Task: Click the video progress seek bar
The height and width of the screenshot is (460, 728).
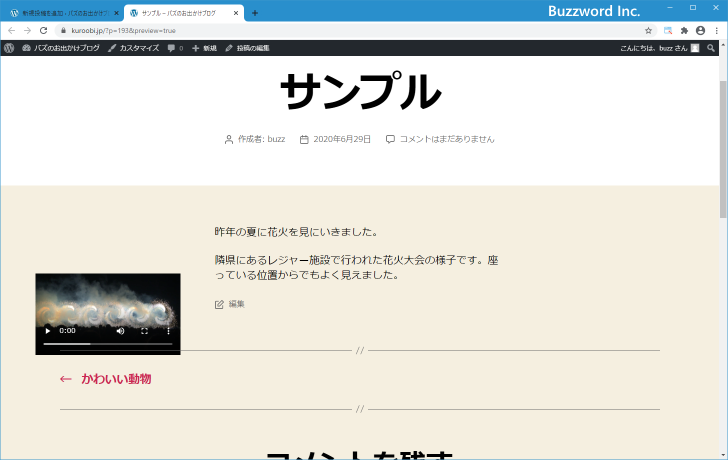Action: tap(108, 344)
